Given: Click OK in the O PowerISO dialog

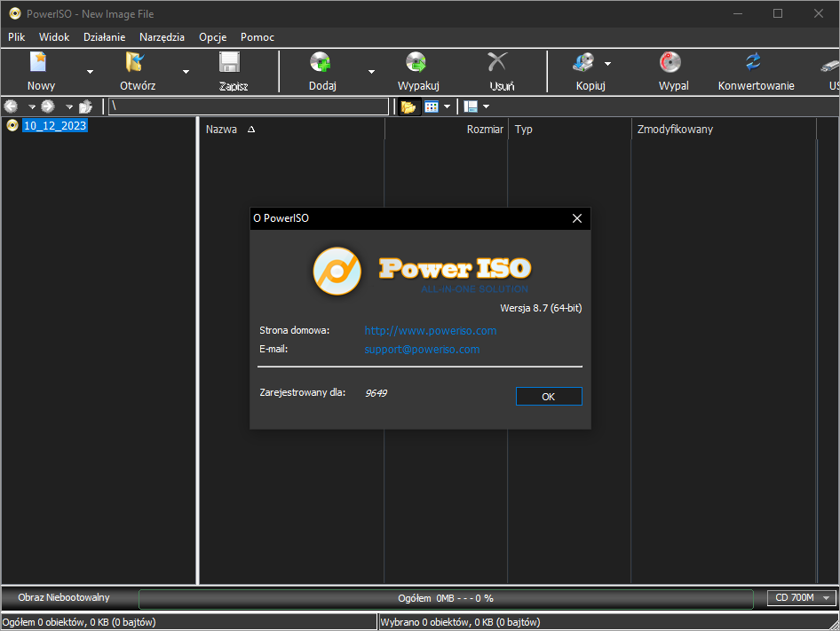Looking at the screenshot, I should (549, 397).
